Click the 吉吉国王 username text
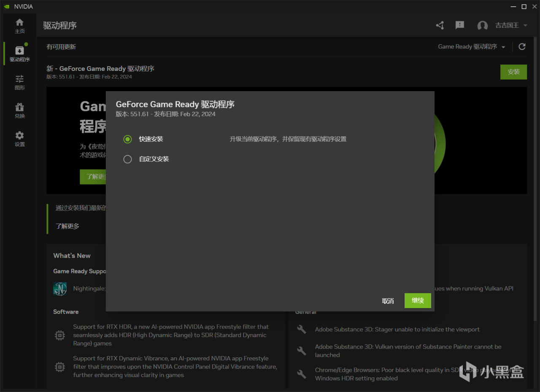The image size is (540, 392). point(507,25)
